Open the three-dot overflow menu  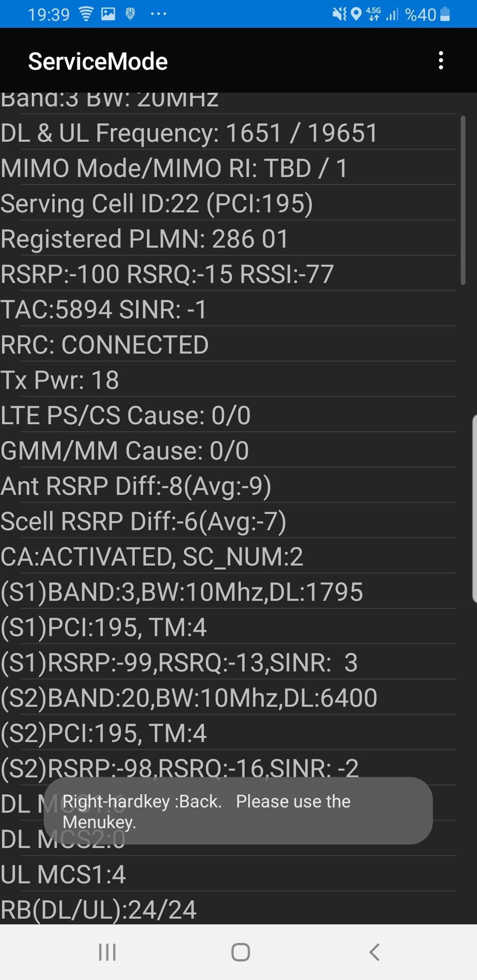440,60
